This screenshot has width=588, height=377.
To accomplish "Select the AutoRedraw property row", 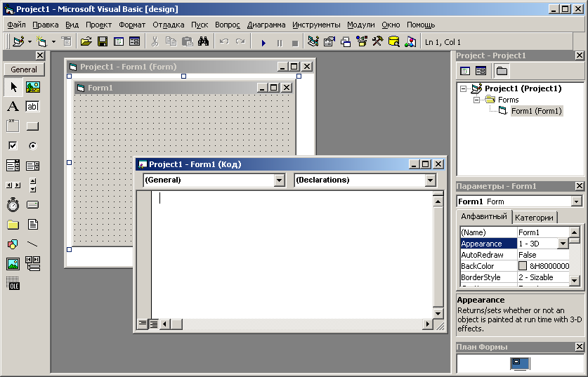I will (x=515, y=255).
